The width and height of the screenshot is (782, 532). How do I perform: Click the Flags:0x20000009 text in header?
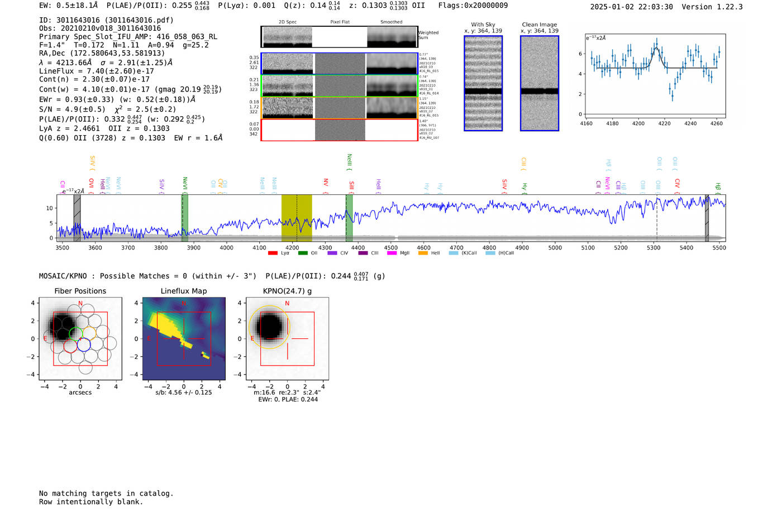[473, 6]
